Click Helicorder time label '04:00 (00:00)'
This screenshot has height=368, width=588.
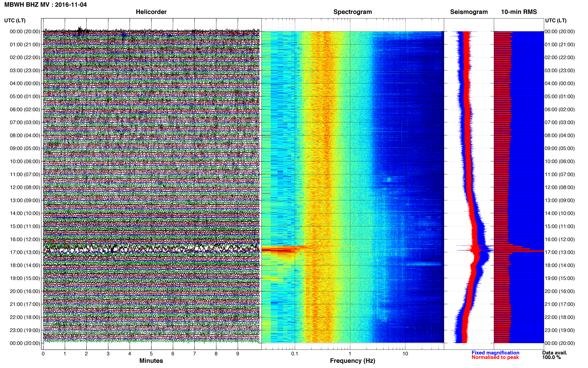[x=25, y=83]
